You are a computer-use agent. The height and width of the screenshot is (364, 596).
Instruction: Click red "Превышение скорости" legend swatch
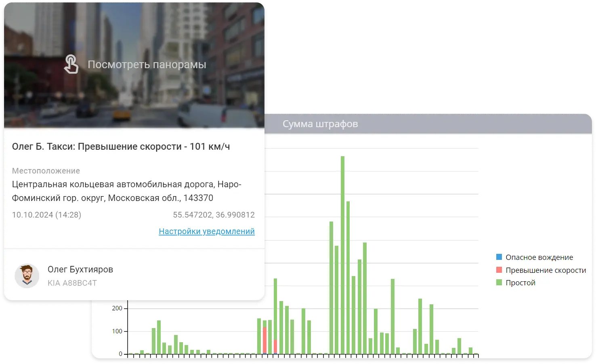[499, 270]
